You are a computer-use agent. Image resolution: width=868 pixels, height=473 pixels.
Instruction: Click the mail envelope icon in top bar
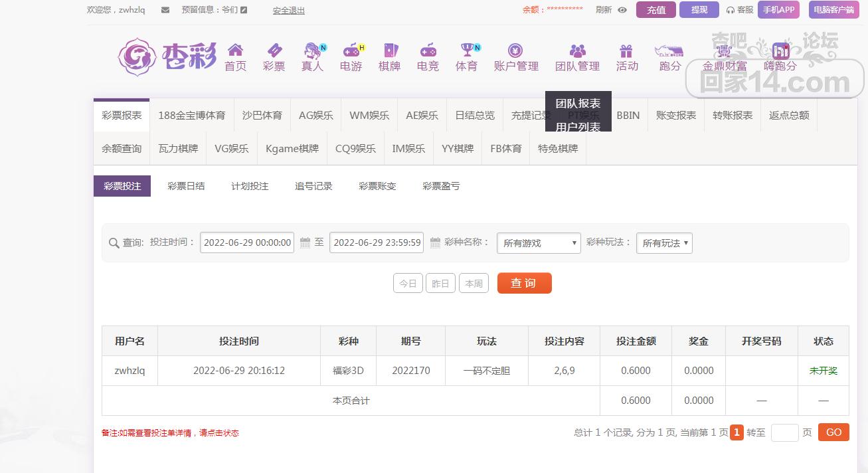tap(165, 10)
